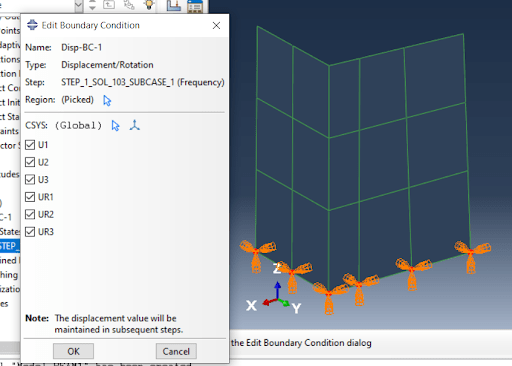Screen dimensions: 512x366
Task: Click the prompt 'the Edit Boundary Condition dialog'
Action: [x=301, y=343]
